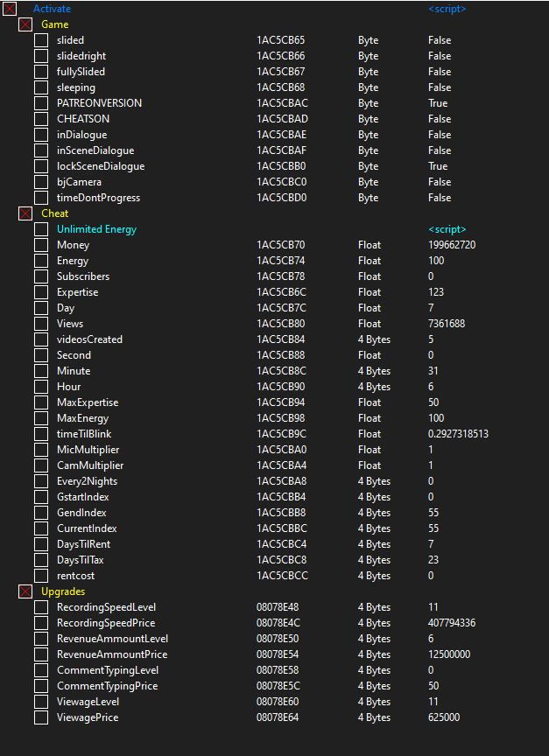
Task: Select the RecordingSpeedLevel entry
Action: coord(106,607)
